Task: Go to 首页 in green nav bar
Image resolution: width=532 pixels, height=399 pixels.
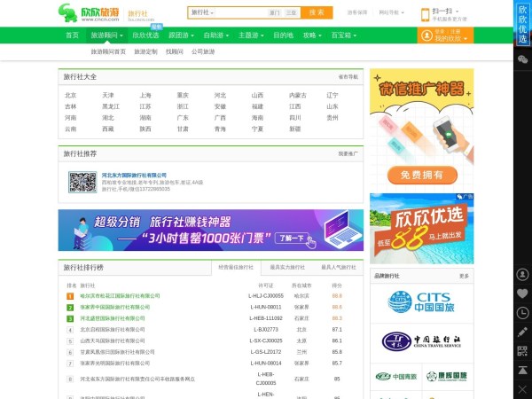Action: pos(72,35)
